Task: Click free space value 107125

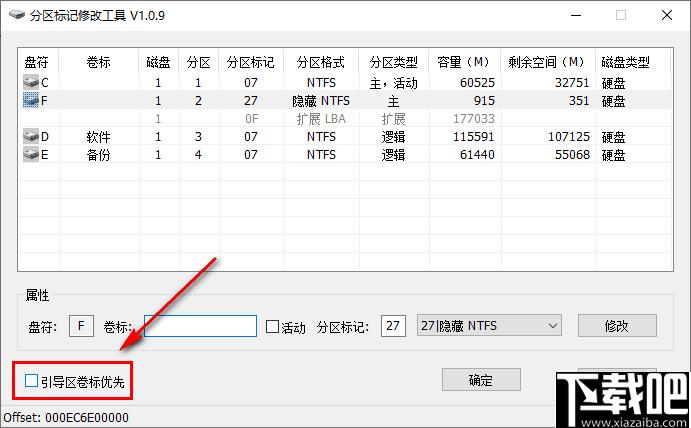Action: pos(569,137)
